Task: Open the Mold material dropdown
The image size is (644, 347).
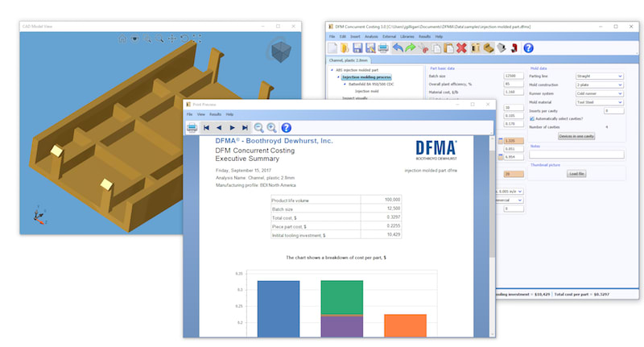Action: (600, 102)
